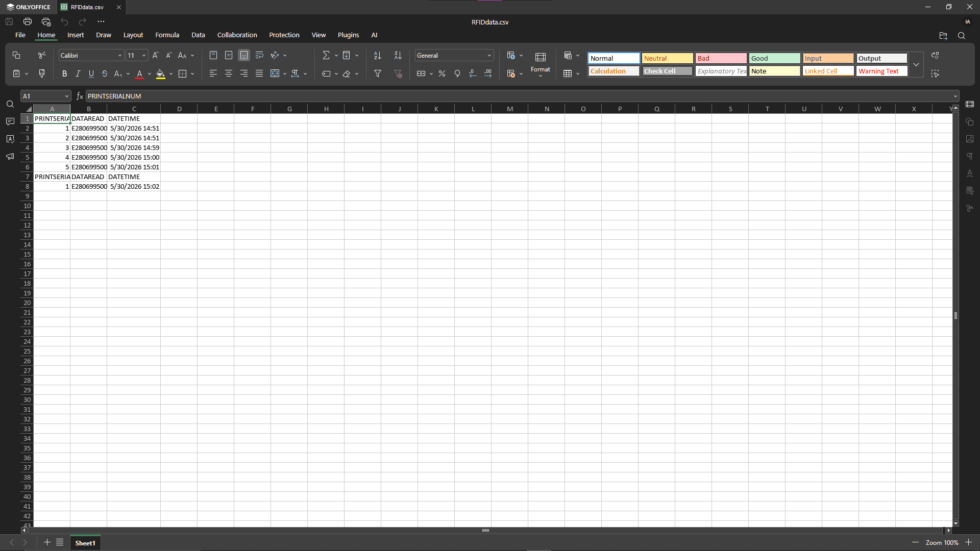Click the Cut scissors icon
The height and width of the screenshot is (551, 980).
coord(42,55)
